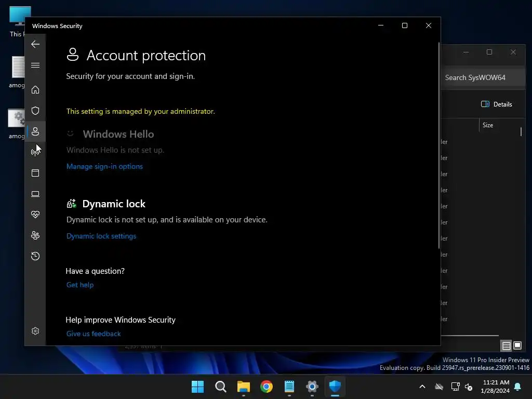Screen dimensions: 532x399
Task: Open File Explorer from the taskbar
Action: click(x=244, y=387)
